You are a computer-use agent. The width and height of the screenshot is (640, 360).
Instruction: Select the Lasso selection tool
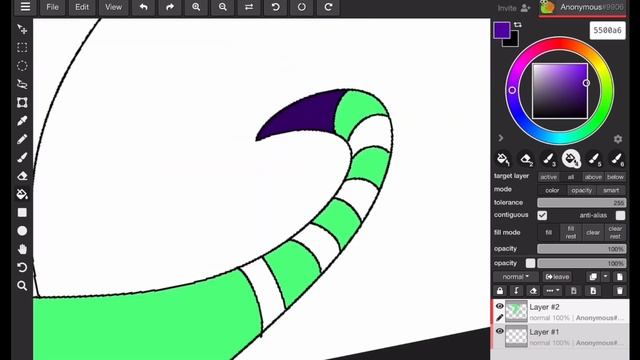pos(22,84)
